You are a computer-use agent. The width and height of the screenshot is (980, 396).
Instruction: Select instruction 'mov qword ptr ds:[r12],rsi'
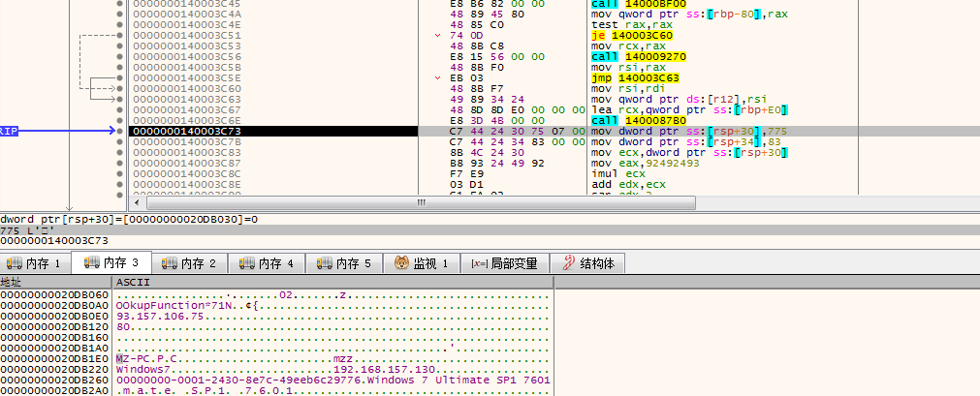[679, 100]
